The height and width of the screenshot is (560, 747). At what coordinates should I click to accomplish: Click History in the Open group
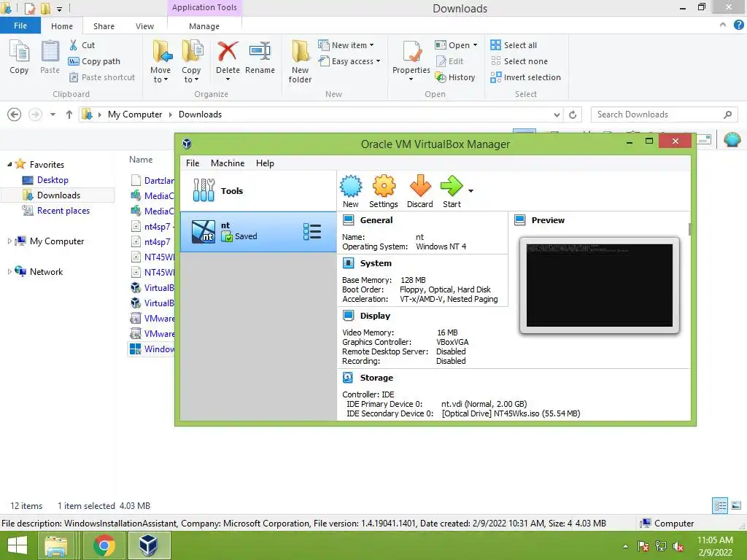[x=455, y=77]
